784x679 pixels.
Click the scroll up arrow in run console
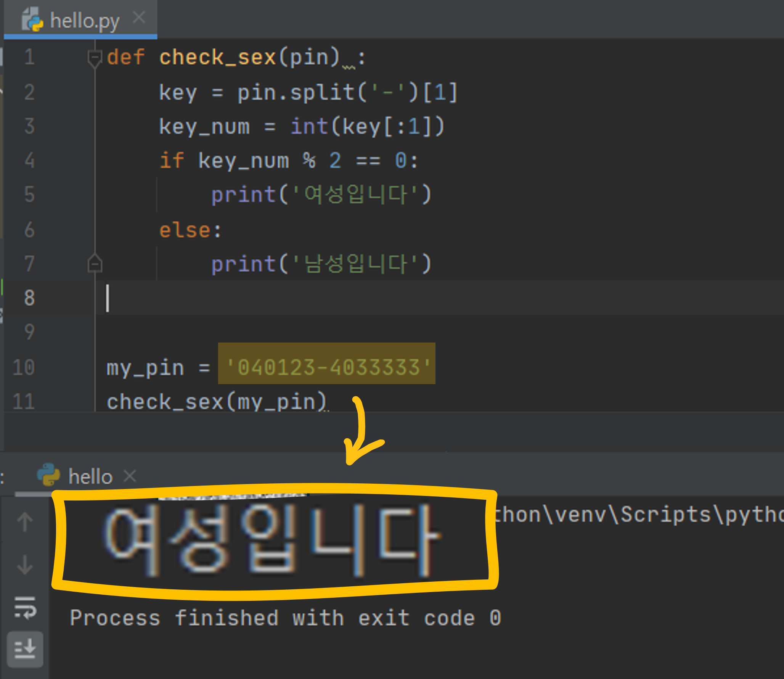pos(25,521)
